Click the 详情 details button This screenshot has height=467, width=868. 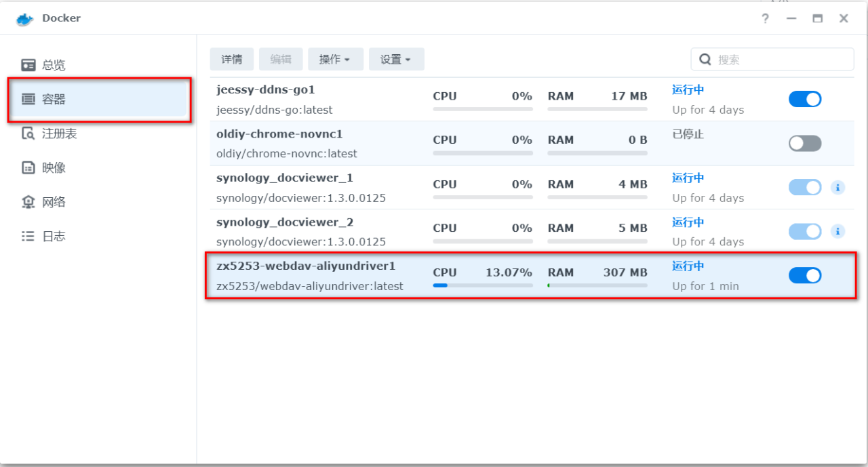click(x=232, y=60)
